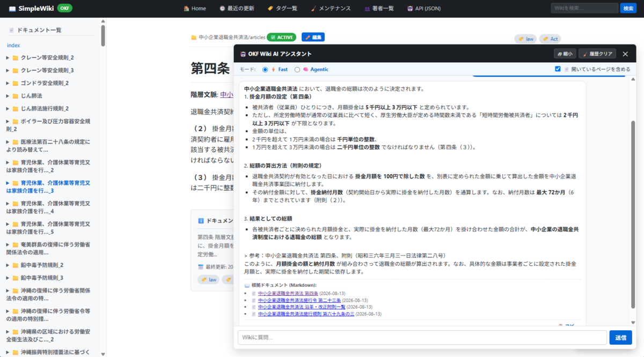Click the folder icon next to 鉛中毒予防規則_2
The width and height of the screenshot is (644, 357).
tap(16, 265)
